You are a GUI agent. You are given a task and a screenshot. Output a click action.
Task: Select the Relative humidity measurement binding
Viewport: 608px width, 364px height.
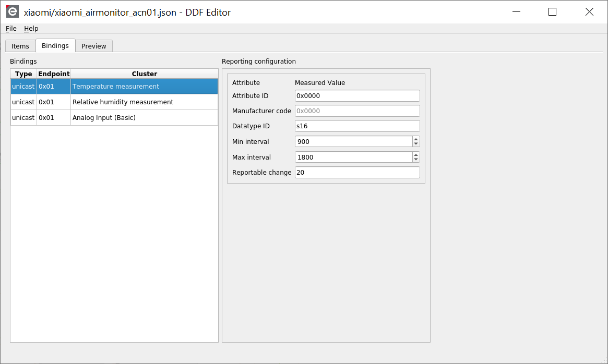pos(123,102)
